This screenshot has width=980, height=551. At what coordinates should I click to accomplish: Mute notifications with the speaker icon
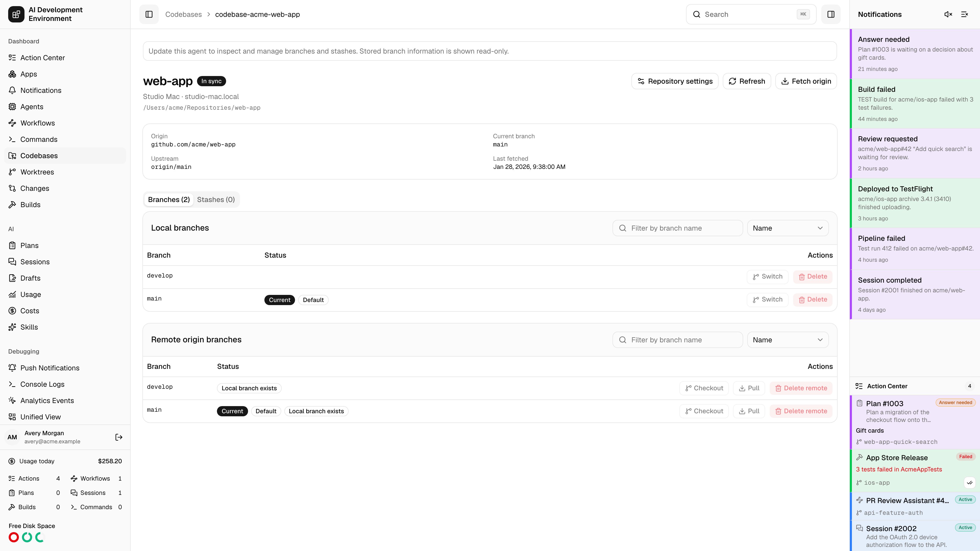948,15
